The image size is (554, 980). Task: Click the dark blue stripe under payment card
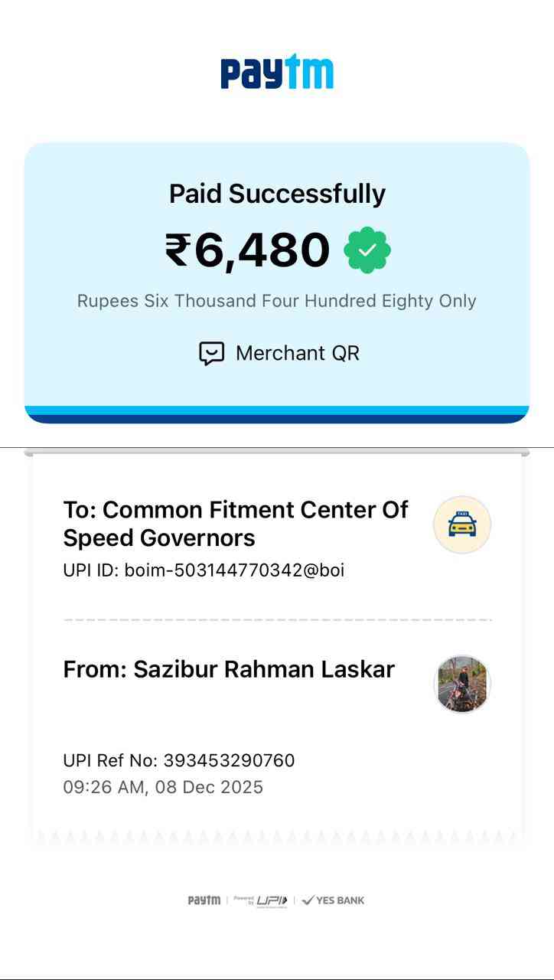tap(277, 418)
